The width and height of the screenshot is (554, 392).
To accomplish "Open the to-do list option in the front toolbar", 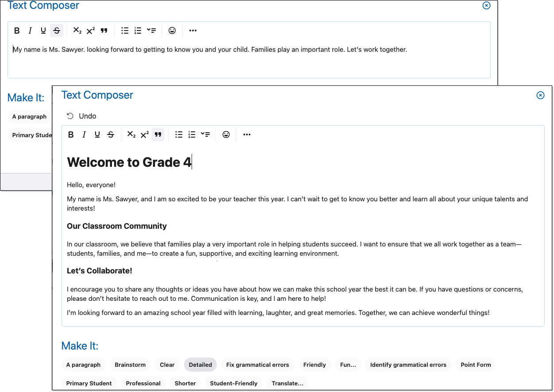I will 205,135.
